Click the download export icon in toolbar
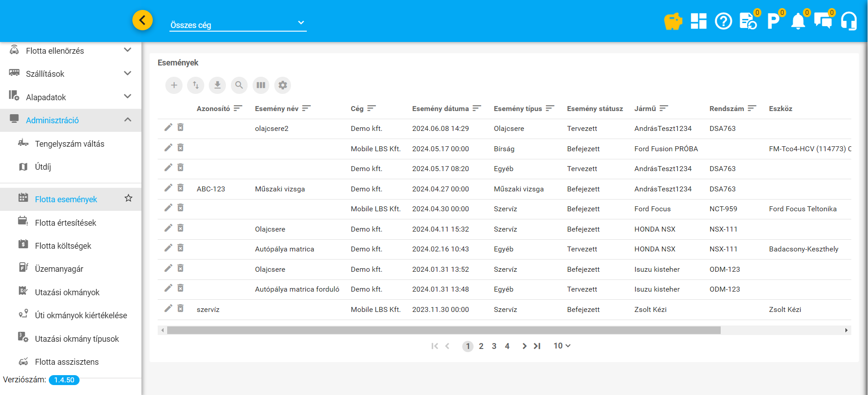 coord(217,85)
